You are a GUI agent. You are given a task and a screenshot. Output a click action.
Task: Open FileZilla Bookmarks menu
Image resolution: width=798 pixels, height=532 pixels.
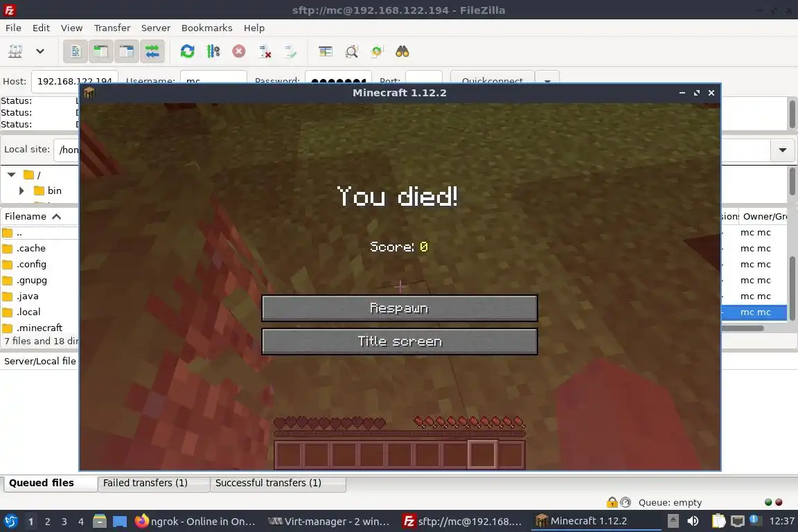tap(206, 28)
